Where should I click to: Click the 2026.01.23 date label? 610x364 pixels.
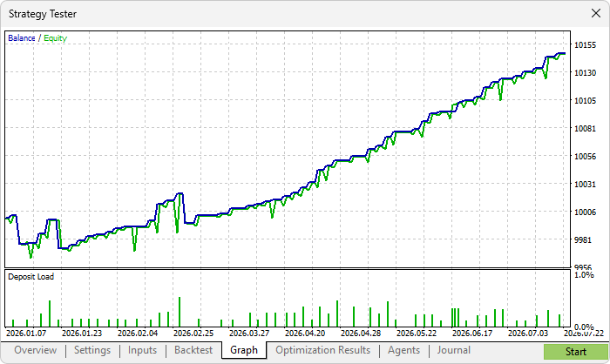pyautogui.click(x=82, y=334)
